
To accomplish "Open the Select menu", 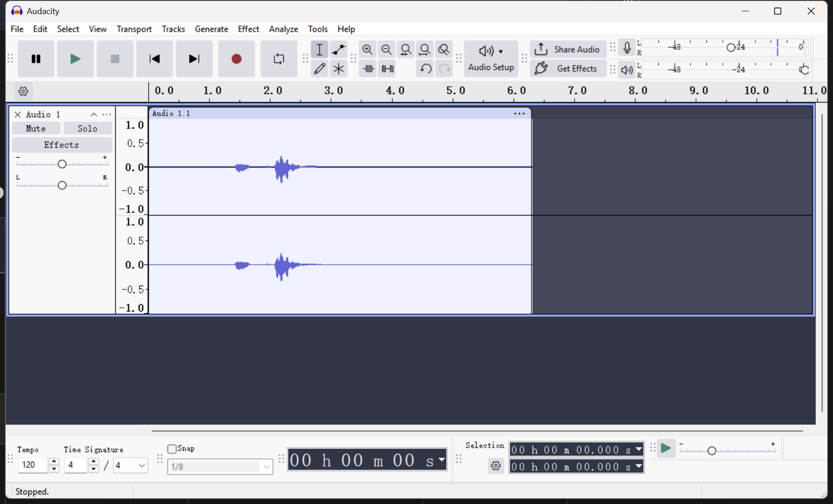I will point(68,29).
